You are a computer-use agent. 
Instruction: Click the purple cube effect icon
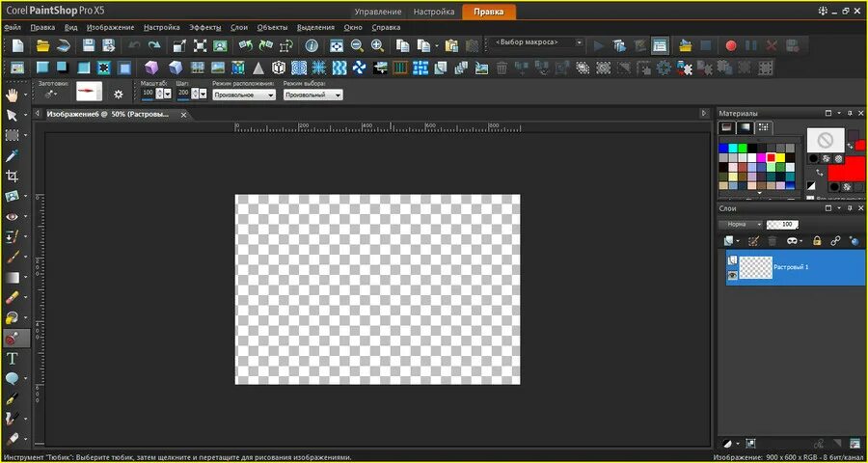click(x=151, y=68)
